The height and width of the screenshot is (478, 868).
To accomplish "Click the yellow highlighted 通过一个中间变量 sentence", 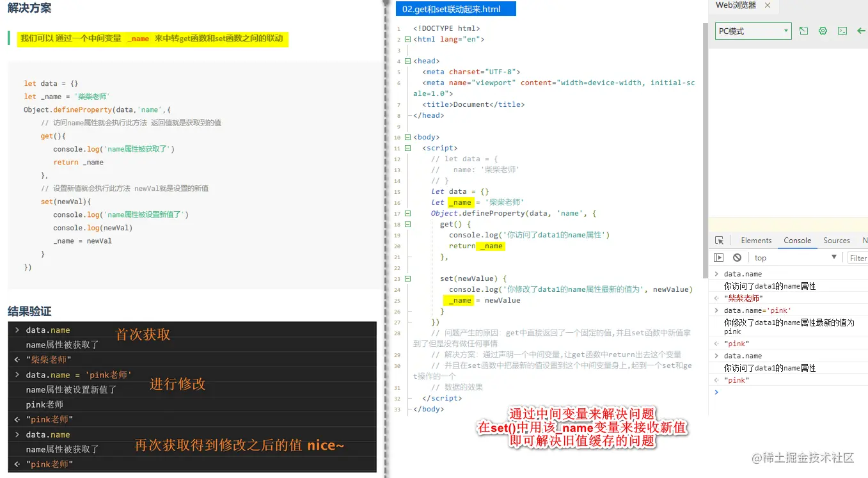I will (x=152, y=38).
